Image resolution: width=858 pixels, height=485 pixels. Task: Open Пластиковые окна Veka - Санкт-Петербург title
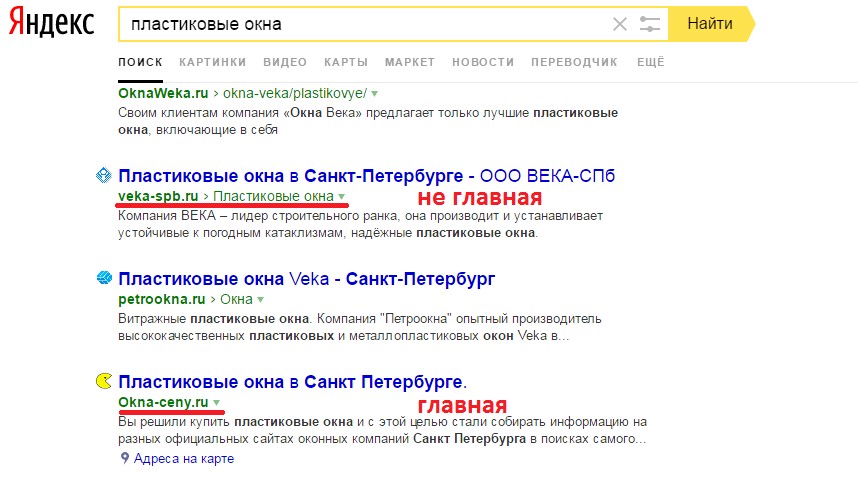306,279
